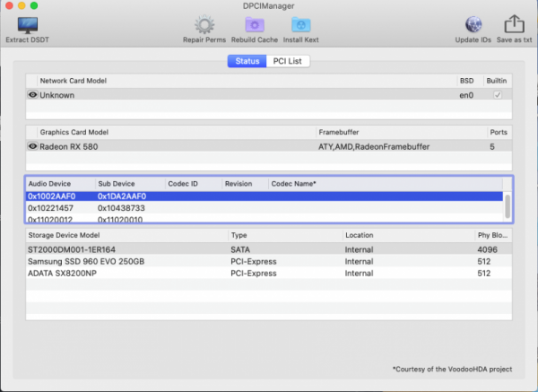Select ST2000DM001-1ER164 storage row
The width and height of the screenshot is (538, 392).
click(x=269, y=249)
